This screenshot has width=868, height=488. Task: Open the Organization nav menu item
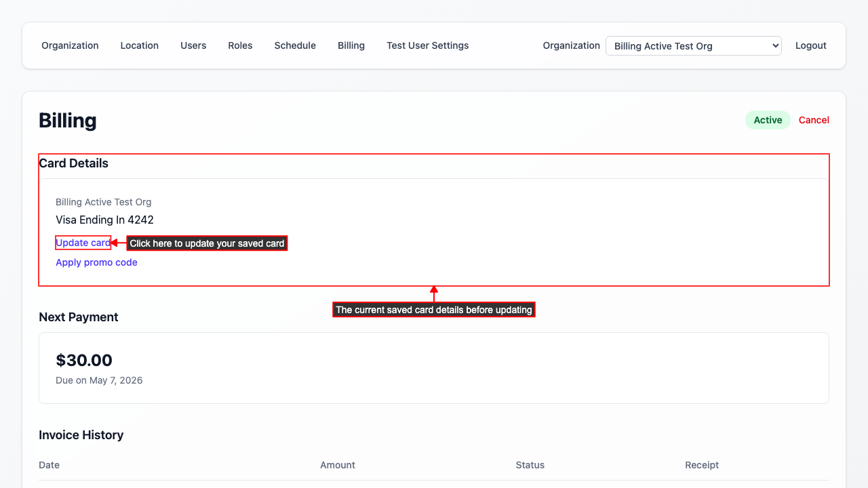(x=70, y=45)
